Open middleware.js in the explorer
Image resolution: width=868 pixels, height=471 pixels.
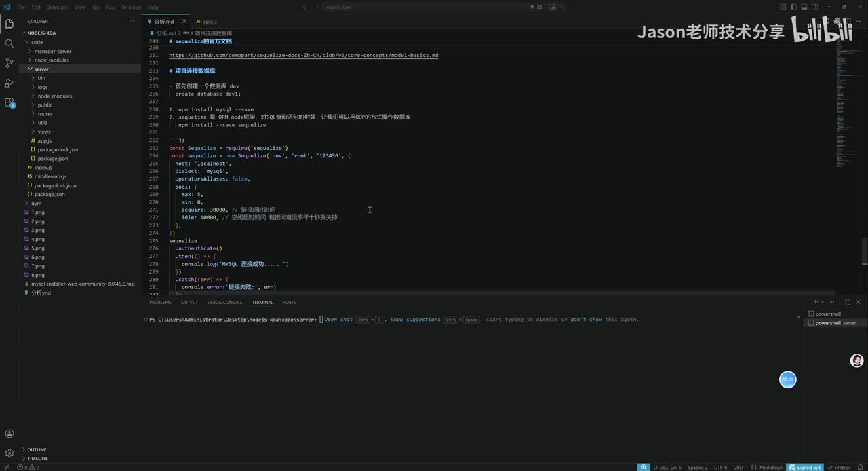tap(80, 176)
